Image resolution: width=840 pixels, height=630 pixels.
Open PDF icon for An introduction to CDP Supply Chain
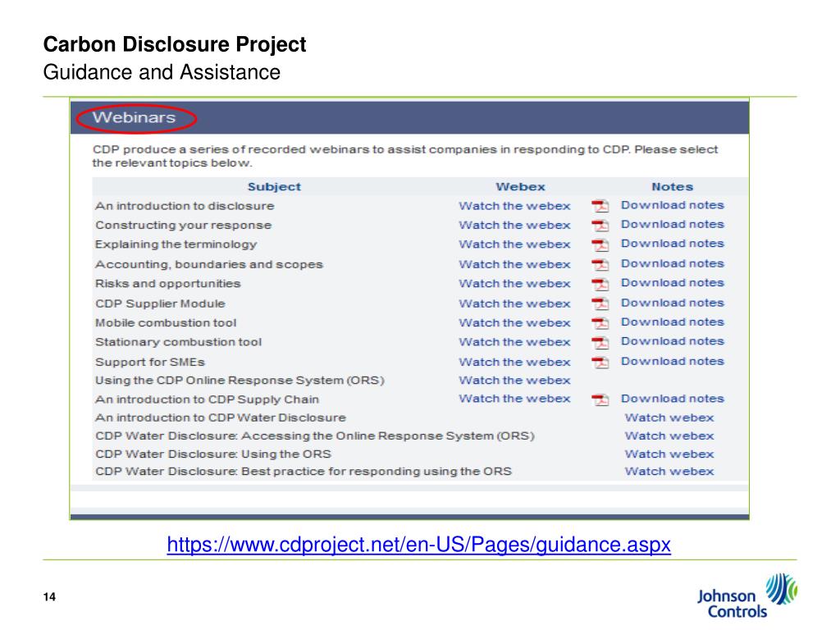point(600,399)
